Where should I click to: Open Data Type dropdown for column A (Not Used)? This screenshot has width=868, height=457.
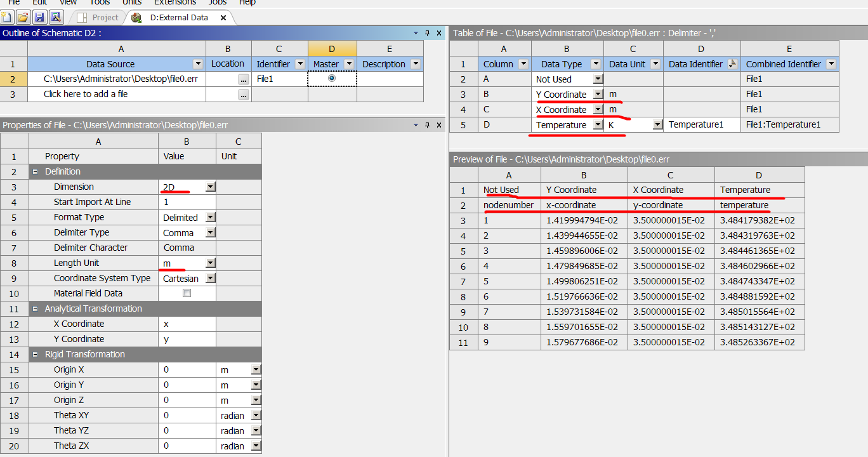point(598,79)
